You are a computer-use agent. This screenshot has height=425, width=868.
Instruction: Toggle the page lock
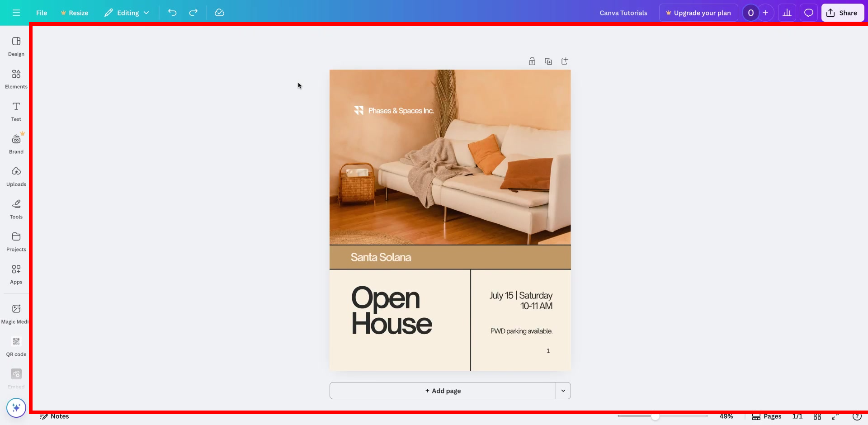[532, 61]
